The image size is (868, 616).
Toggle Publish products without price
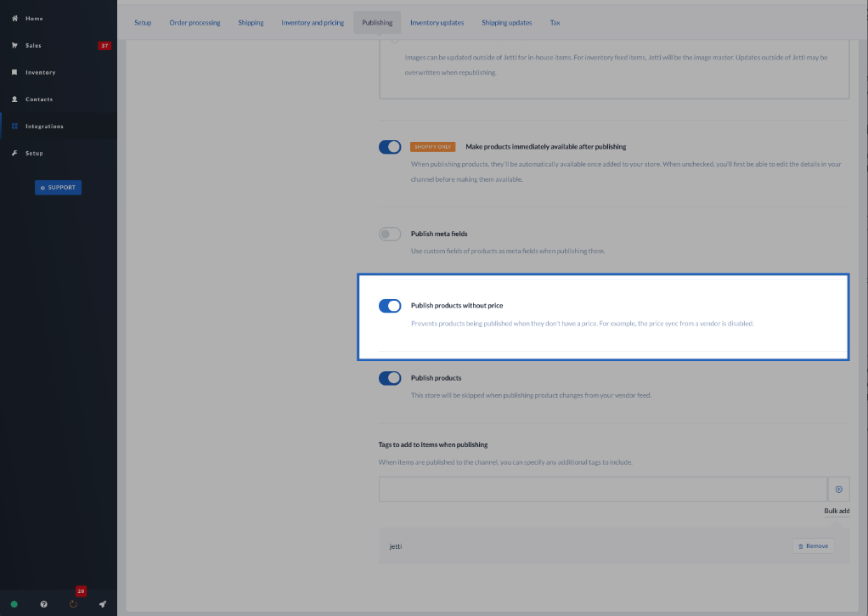tap(390, 306)
